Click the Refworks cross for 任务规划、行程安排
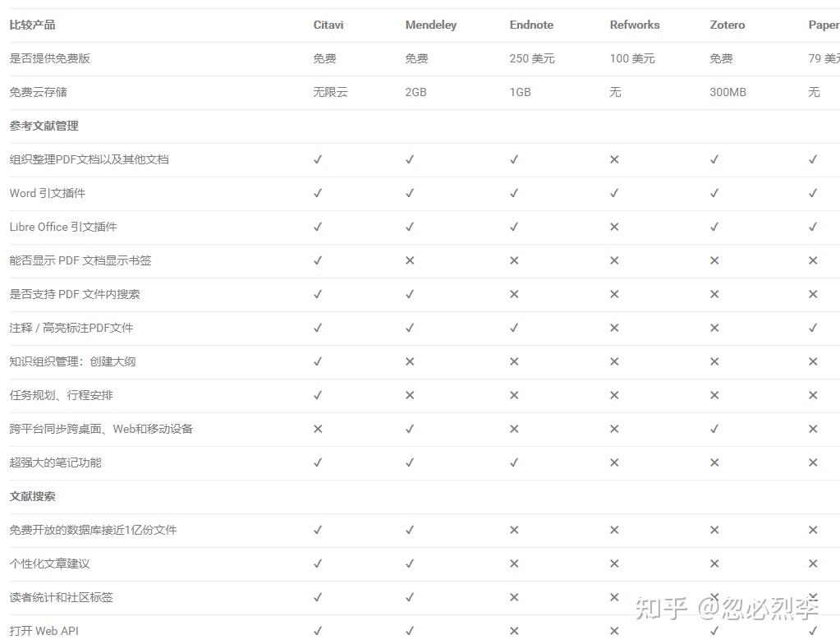 pyautogui.click(x=614, y=395)
